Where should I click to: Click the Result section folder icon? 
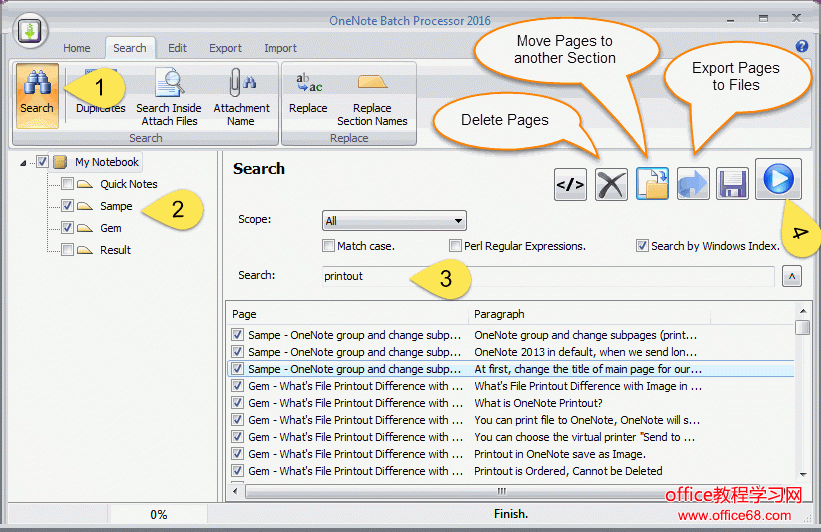click(x=85, y=250)
